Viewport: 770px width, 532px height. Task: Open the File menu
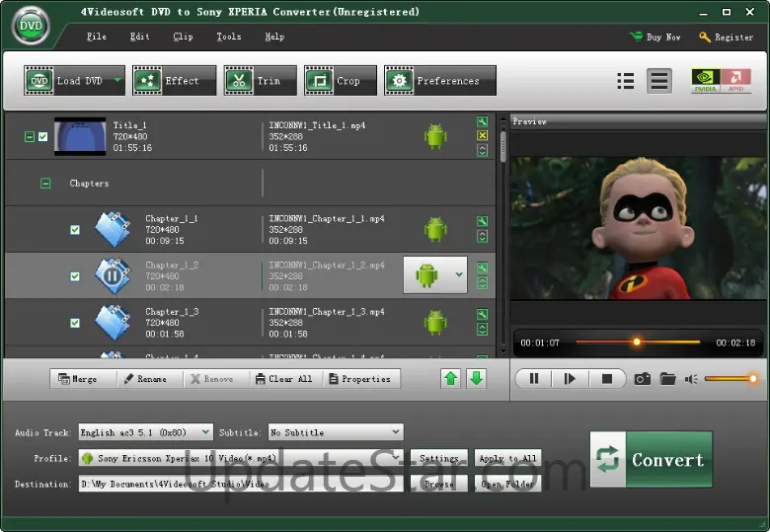tap(97, 37)
